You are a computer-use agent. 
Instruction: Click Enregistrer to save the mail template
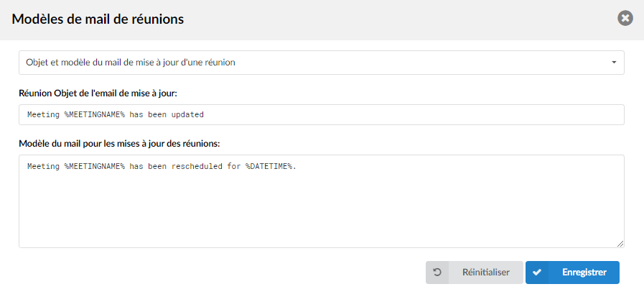click(572, 273)
